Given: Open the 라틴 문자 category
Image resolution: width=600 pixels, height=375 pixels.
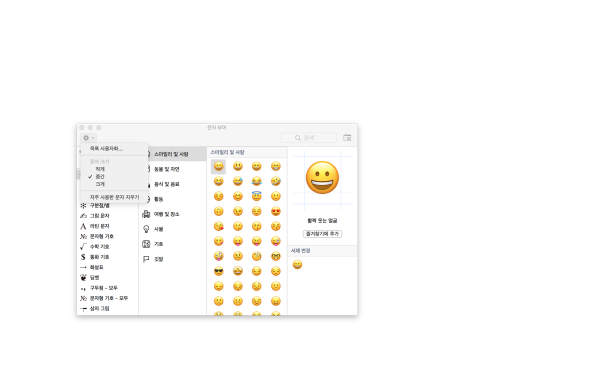Looking at the screenshot, I should pyautogui.click(x=99, y=226).
